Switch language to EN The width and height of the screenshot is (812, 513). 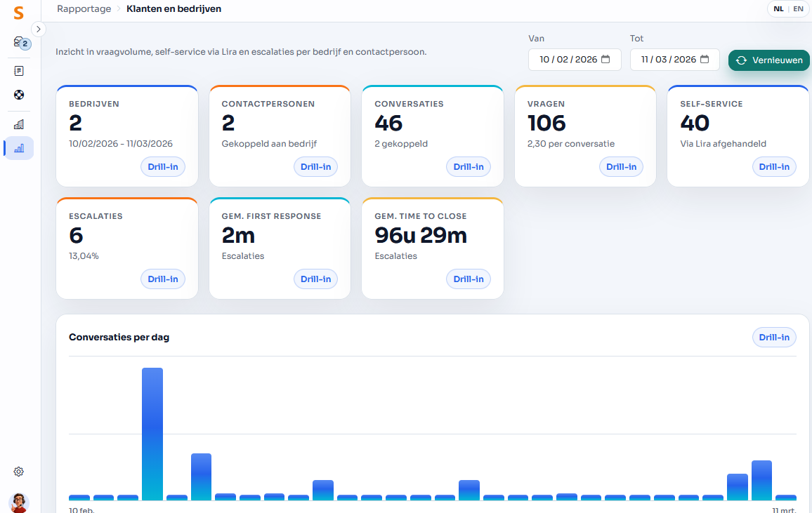coord(798,9)
